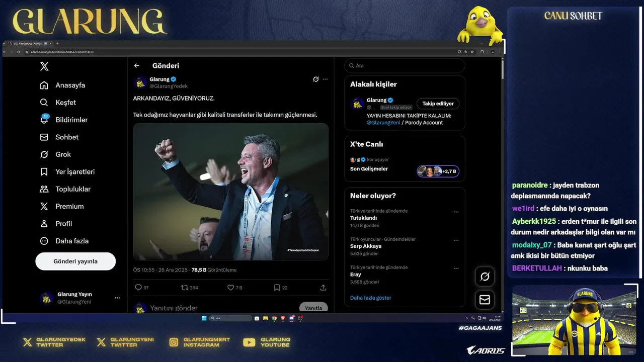Open Grok in sidebar
Viewport: 644px width, 362px height.
(55, 154)
